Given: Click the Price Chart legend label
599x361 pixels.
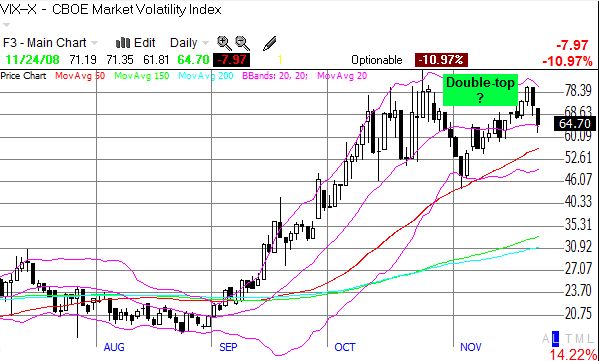Looking at the screenshot, I should [x=23, y=76].
